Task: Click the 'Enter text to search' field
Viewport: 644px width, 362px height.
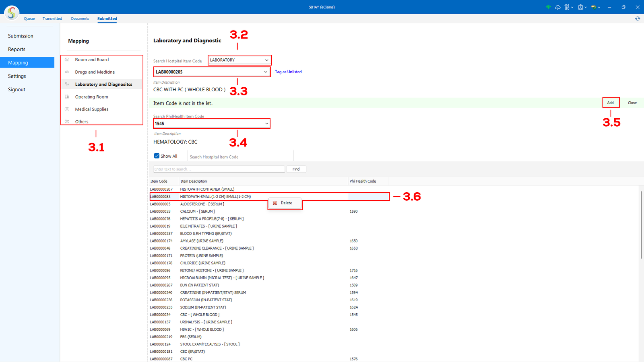Action: click(x=219, y=169)
